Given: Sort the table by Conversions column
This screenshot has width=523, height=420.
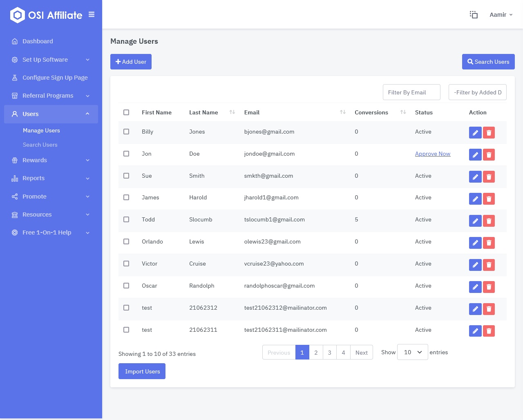Looking at the screenshot, I should [403, 112].
